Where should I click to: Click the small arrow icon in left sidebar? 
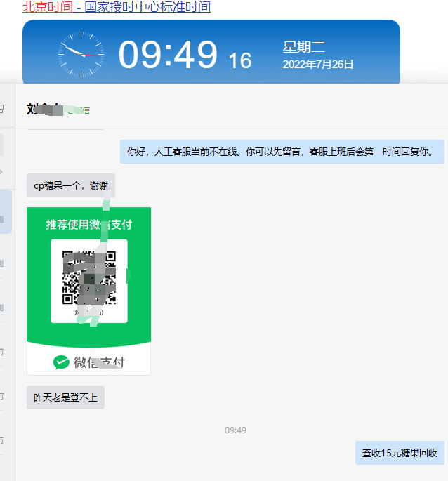[1, 172]
